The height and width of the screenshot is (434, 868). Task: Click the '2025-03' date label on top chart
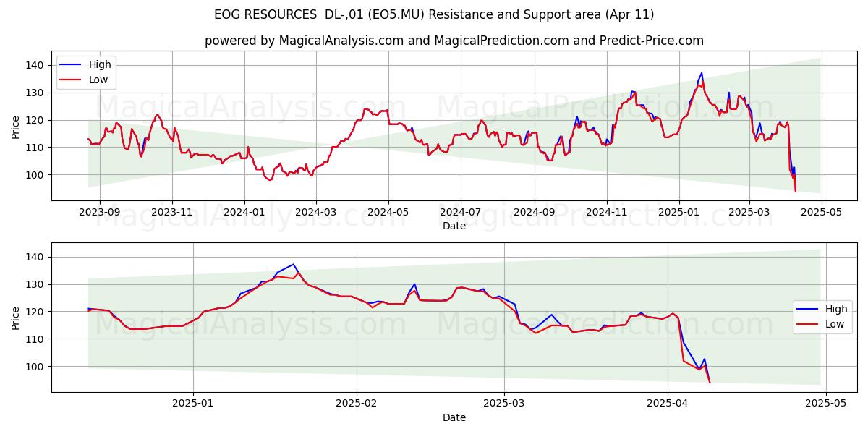coord(749,213)
